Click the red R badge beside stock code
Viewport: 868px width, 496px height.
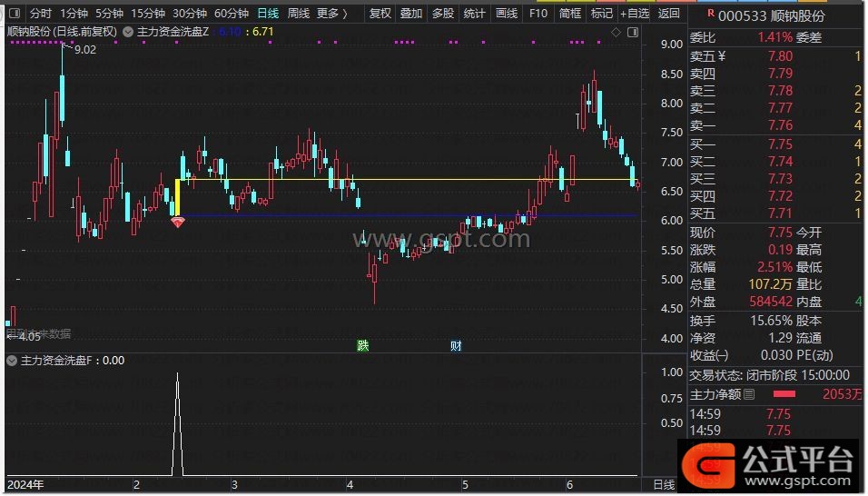click(x=697, y=14)
